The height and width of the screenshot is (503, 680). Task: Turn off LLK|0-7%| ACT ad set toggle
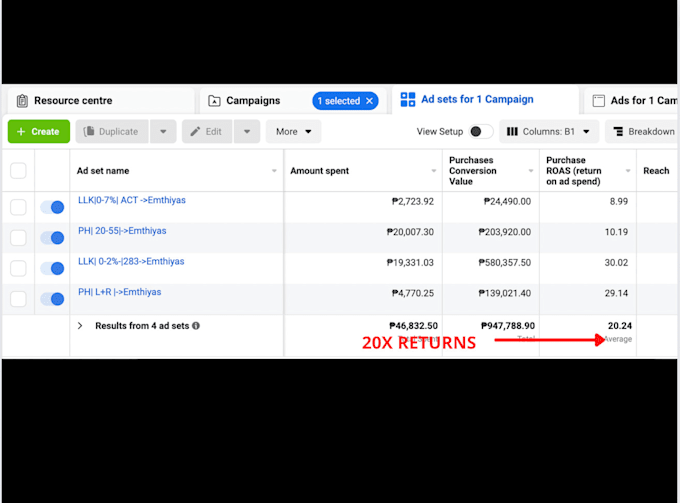pyautogui.click(x=52, y=207)
